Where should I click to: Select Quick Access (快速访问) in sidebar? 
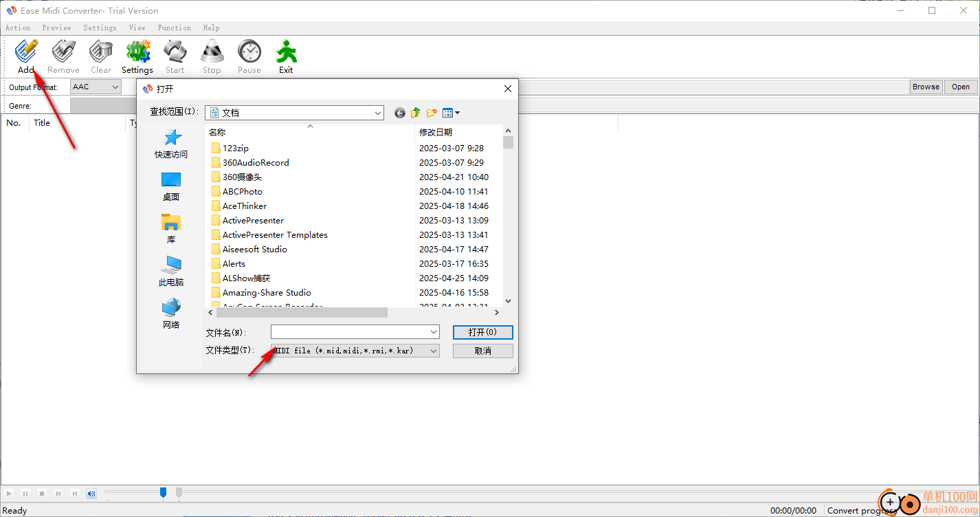[x=171, y=144]
